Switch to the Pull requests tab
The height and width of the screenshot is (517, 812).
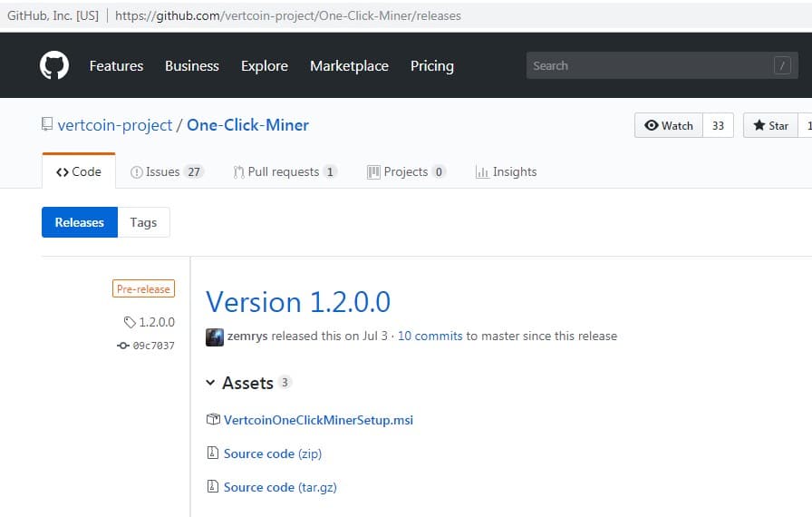coord(285,171)
